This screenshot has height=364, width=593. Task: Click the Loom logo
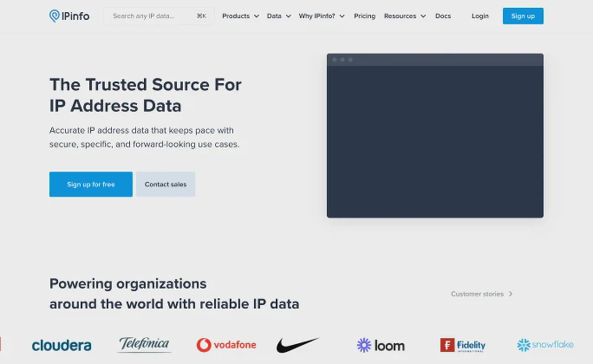pos(380,345)
